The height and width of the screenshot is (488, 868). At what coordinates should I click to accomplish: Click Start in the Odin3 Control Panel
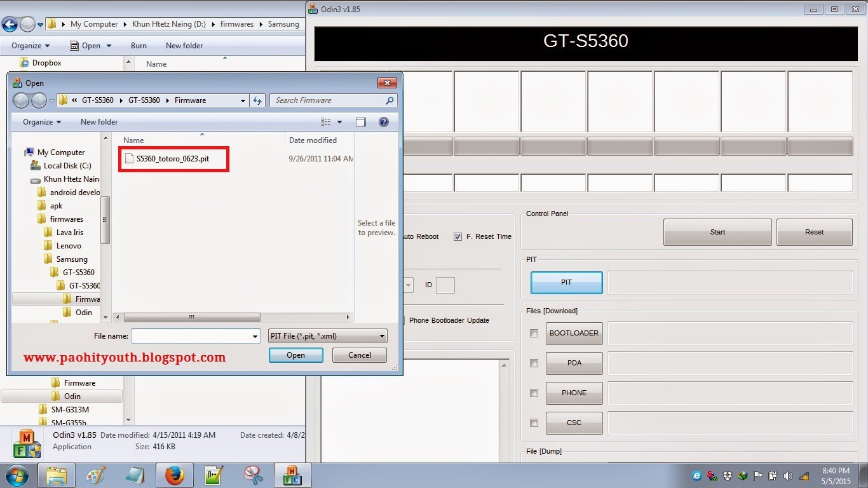(x=717, y=232)
